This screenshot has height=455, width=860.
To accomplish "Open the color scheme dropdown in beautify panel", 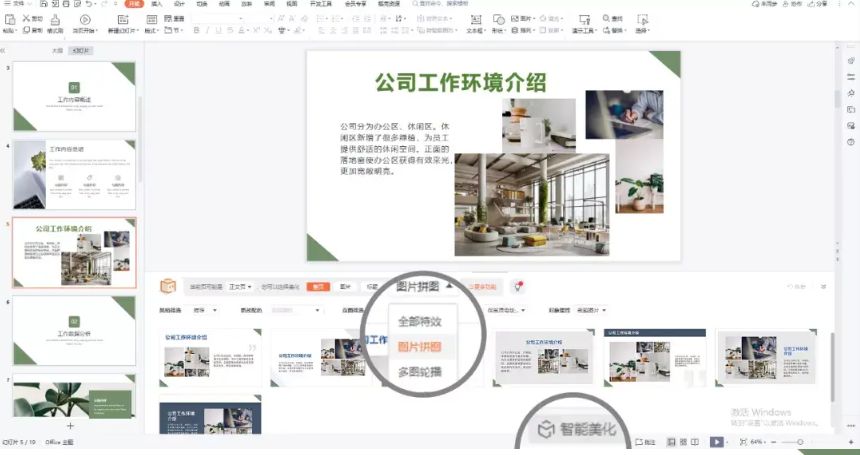I will 296,310.
